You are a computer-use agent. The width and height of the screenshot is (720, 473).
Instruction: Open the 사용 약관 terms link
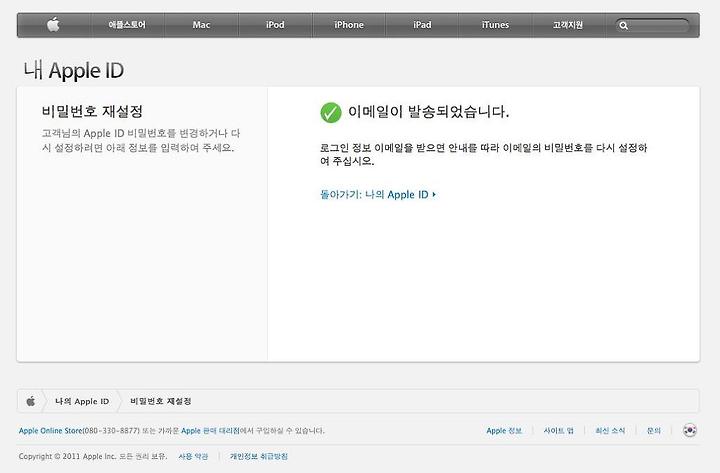click(193, 456)
